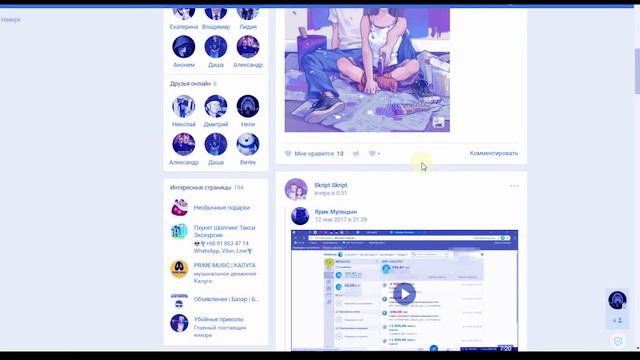This screenshot has height=360, width=640.
Task: Click the share megaphone icon
Action: pyautogui.click(x=356, y=153)
